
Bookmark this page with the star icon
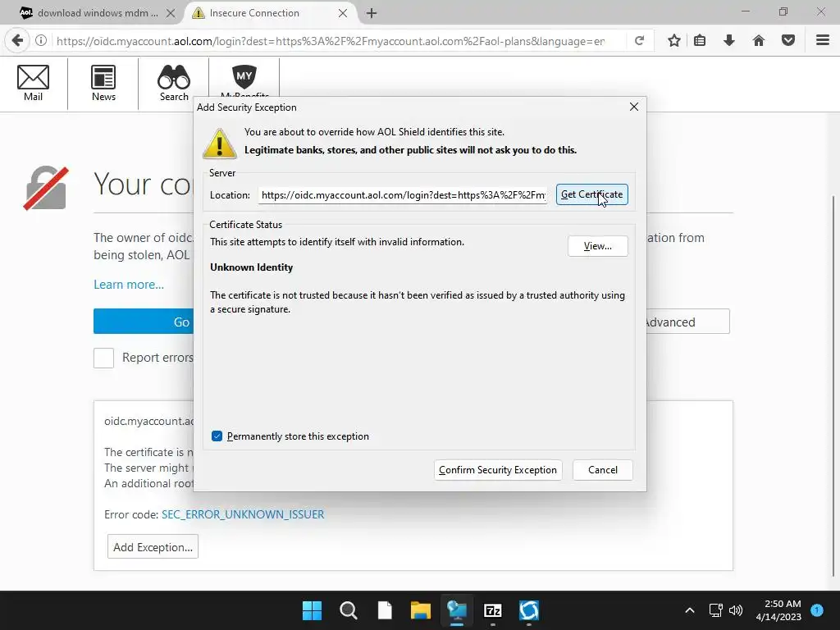pyautogui.click(x=674, y=41)
